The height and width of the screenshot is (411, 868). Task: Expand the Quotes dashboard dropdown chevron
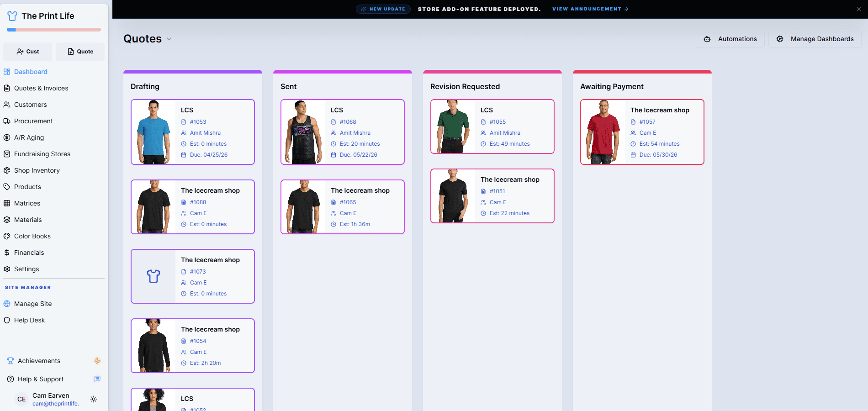(169, 39)
